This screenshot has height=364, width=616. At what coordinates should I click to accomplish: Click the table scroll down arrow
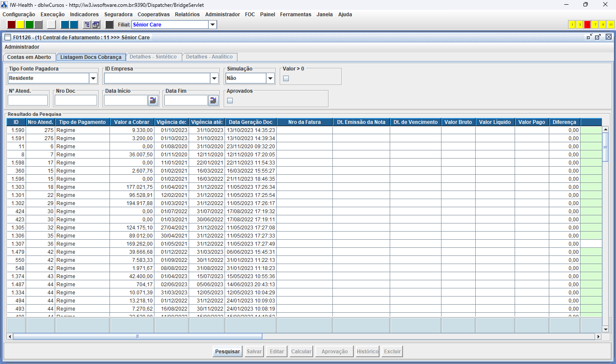point(605,329)
